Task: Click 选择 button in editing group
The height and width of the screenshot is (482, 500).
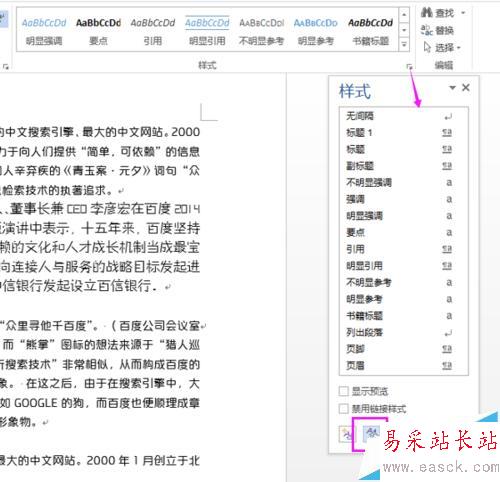Action: [442, 48]
